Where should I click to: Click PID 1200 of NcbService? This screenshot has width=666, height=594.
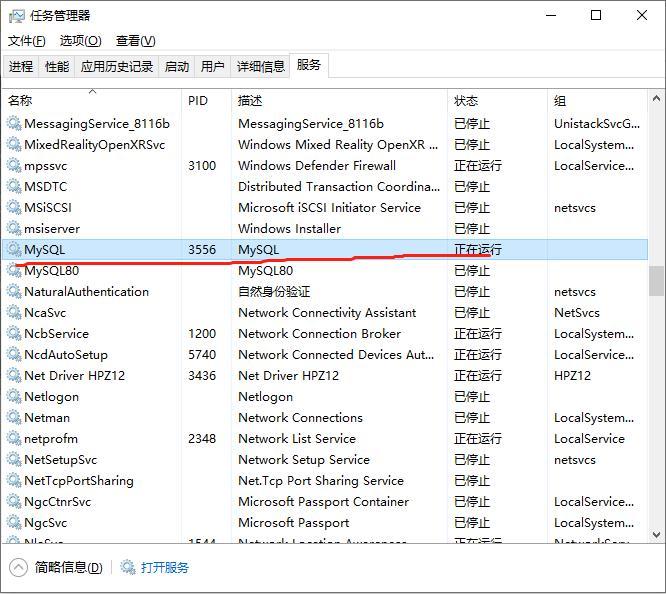[202, 334]
